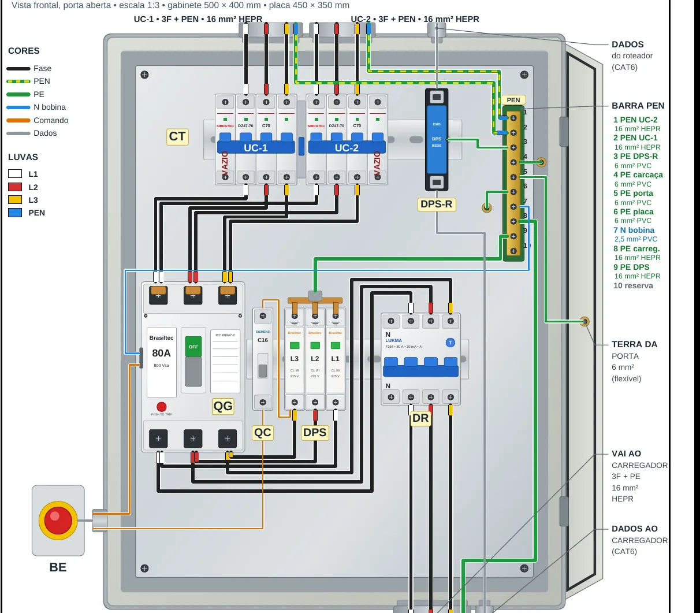Click the blue UC-2 linking bar
This screenshot has height=613, width=700.
coord(347,147)
